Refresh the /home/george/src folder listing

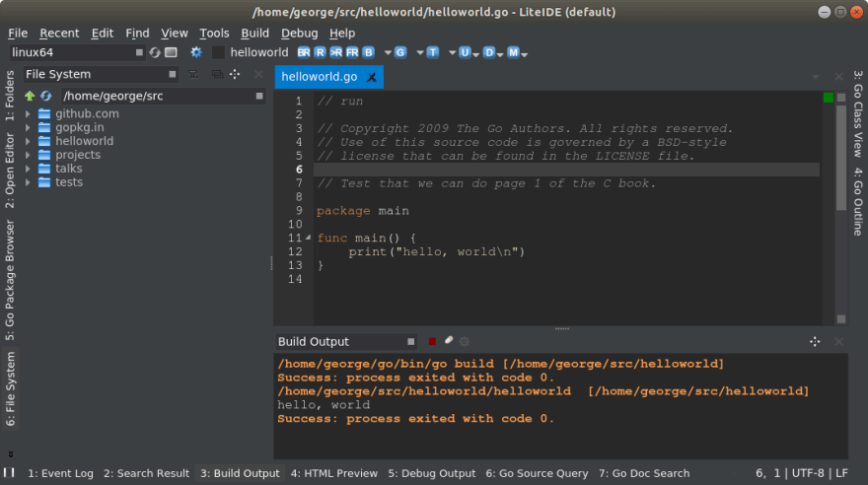tap(46, 97)
